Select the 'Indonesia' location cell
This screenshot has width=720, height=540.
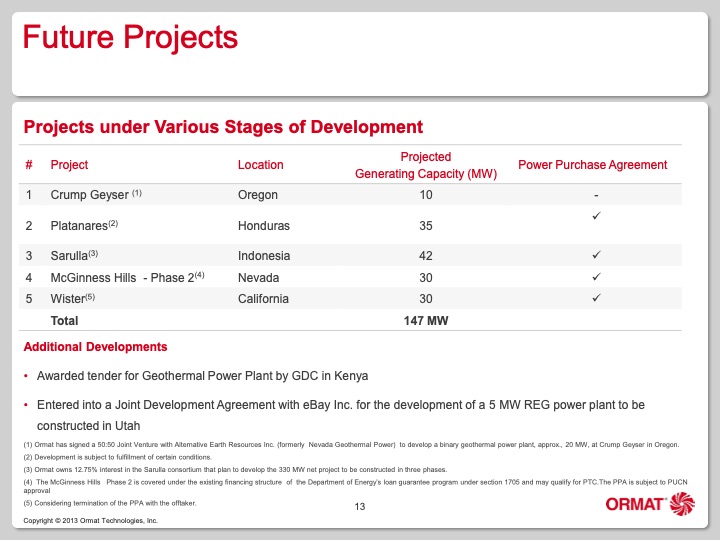(264, 256)
